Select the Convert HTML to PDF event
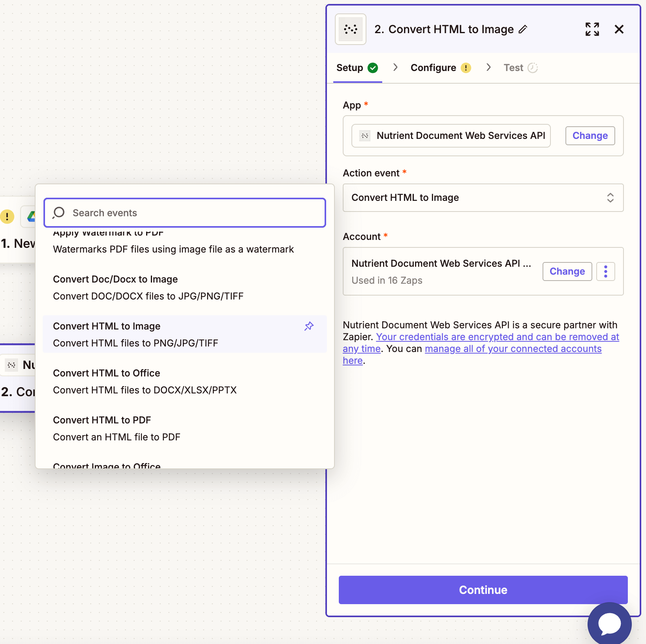This screenshot has width=646, height=644. click(x=102, y=420)
